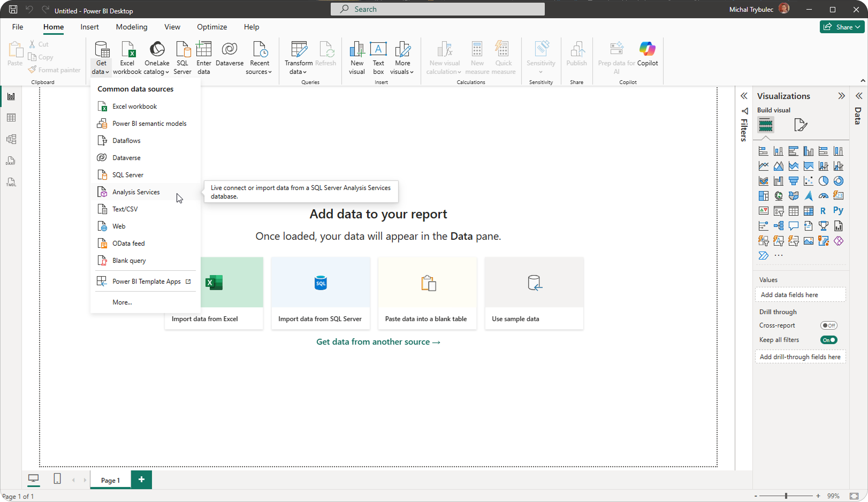Image resolution: width=868 pixels, height=502 pixels.
Task: Select the funnel chart visual
Action: pos(794,180)
